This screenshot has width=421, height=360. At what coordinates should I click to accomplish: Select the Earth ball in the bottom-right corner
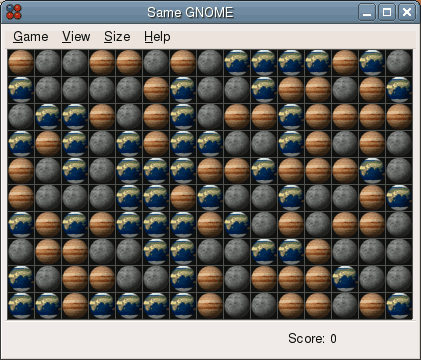tap(399, 306)
